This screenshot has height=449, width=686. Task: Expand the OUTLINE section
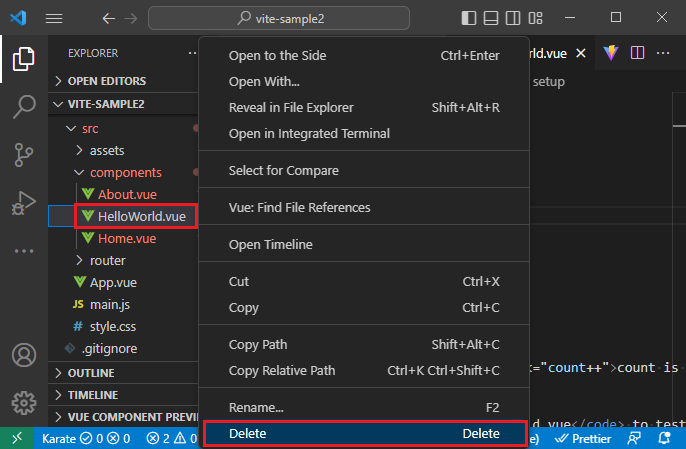click(91, 373)
